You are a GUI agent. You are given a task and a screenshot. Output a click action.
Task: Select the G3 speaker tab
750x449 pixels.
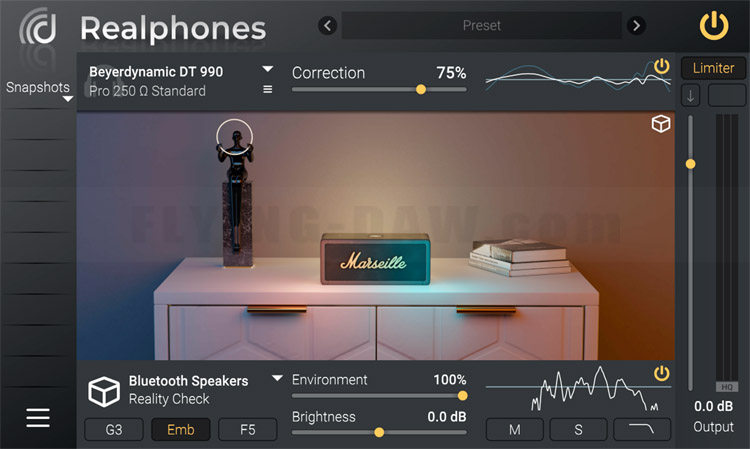click(114, 429)
